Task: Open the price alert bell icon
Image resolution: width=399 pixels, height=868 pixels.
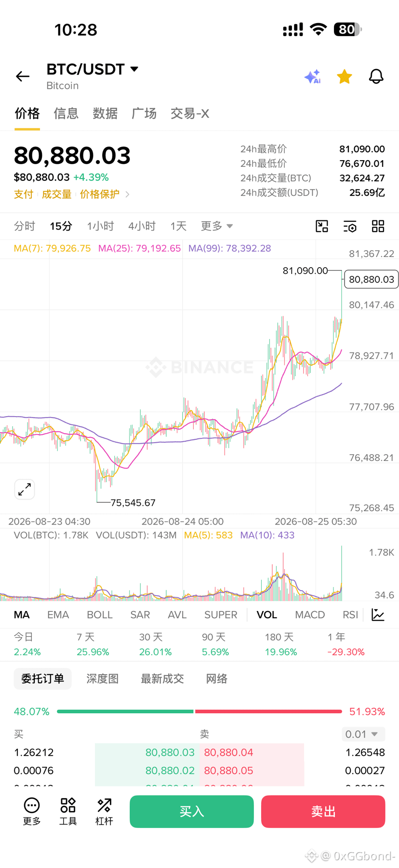Action: coord(376,76)
